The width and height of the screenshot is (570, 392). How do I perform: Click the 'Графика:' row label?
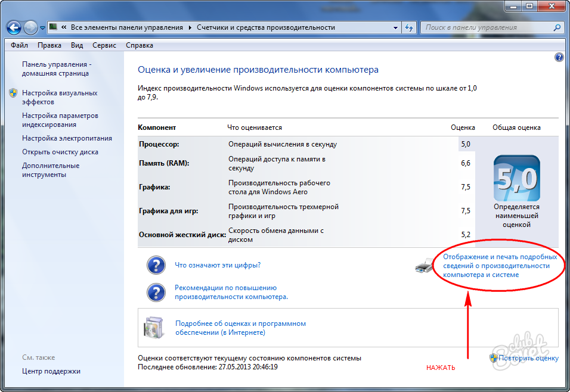point(154,187)
